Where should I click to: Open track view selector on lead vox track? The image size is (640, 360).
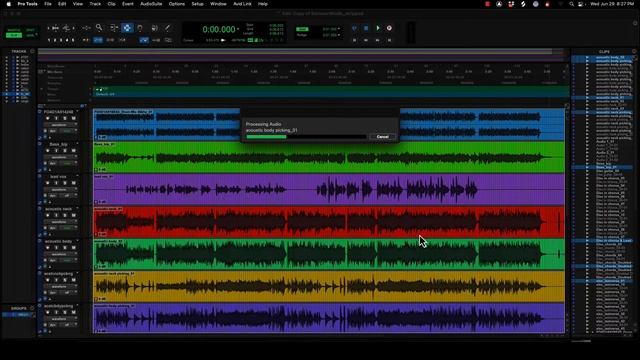click(60, 189)
